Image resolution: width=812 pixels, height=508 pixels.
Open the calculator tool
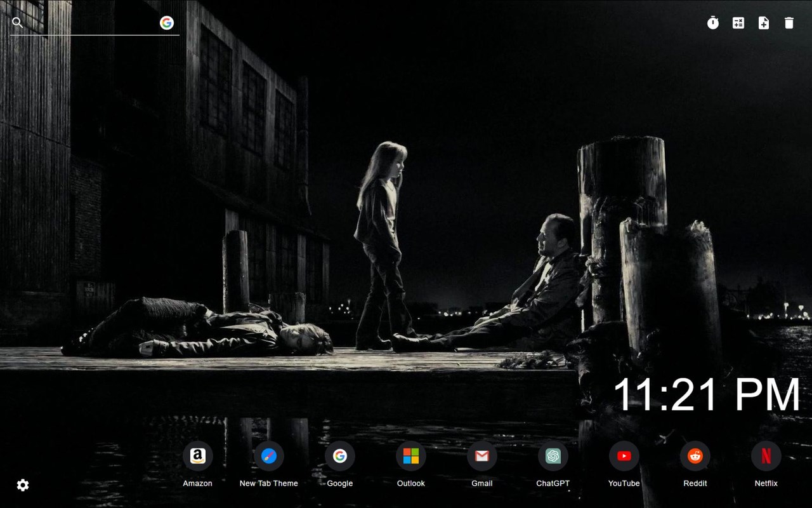738,23
